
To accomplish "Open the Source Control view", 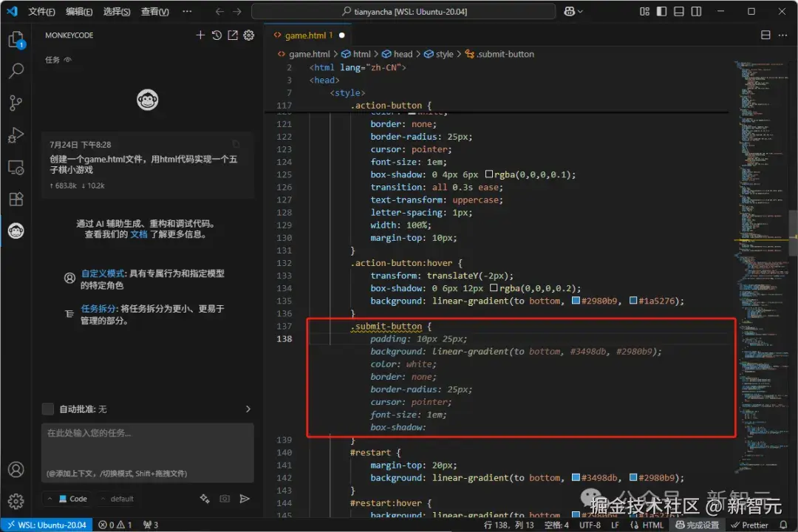I will [x=16, y=103].
